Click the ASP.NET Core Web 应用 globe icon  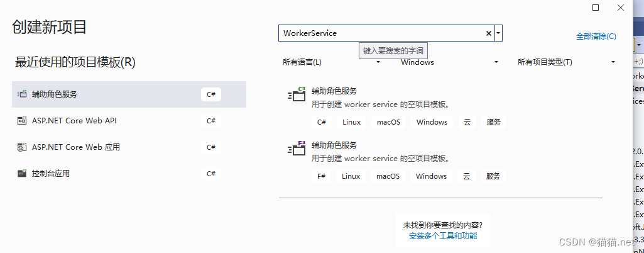(x=22, y=147)
